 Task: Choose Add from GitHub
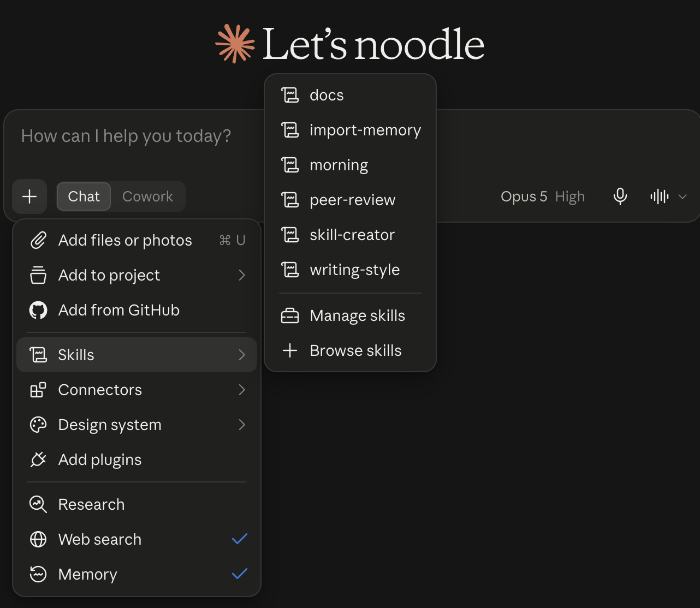[137, 310]
